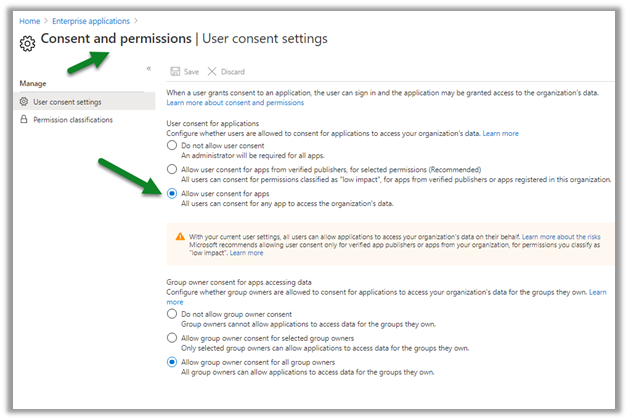Select consent for verified publishers option

172,170
